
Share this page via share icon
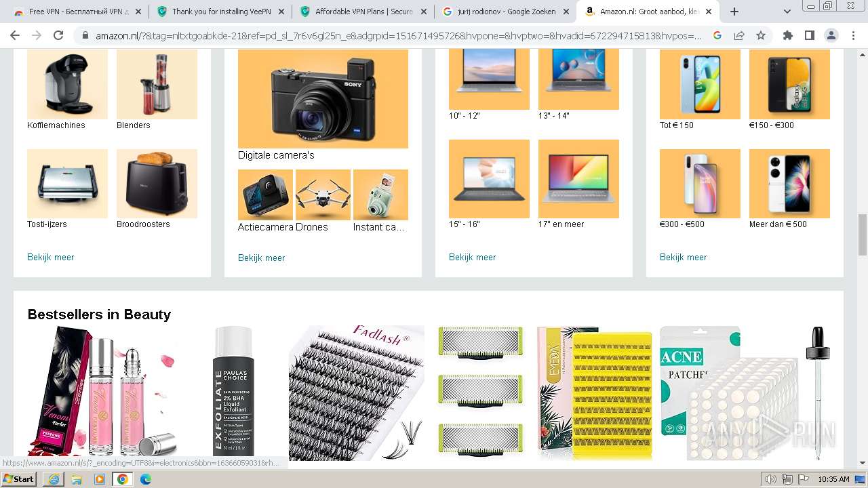pos(739,36)
